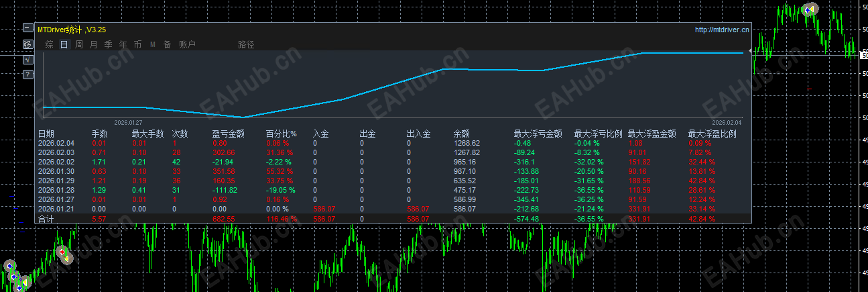Click the 盈亏金额 column header
Screen dimensions: 868x292
tap(228, 134)
